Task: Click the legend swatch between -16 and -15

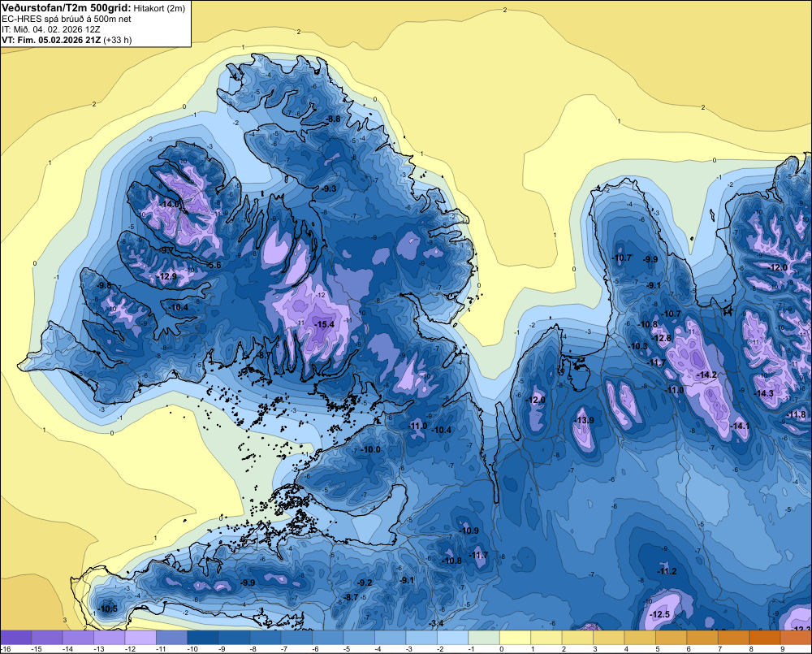Action: coord(16,638)
